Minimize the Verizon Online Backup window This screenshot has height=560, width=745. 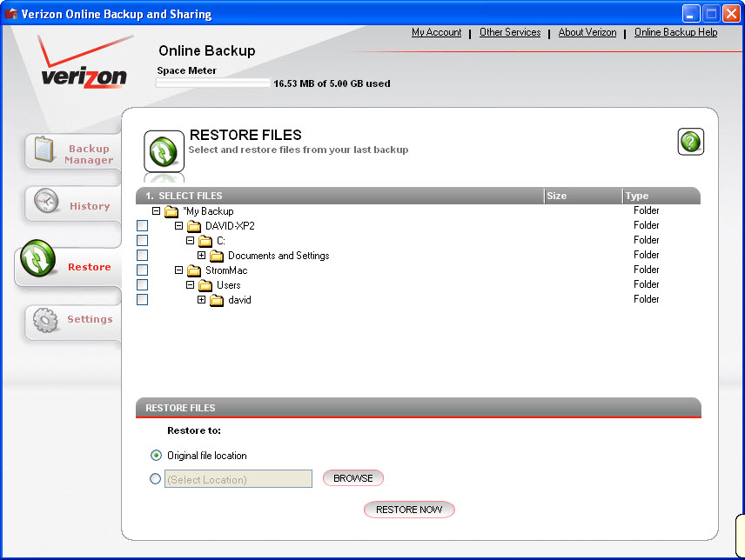pos(691,14)
